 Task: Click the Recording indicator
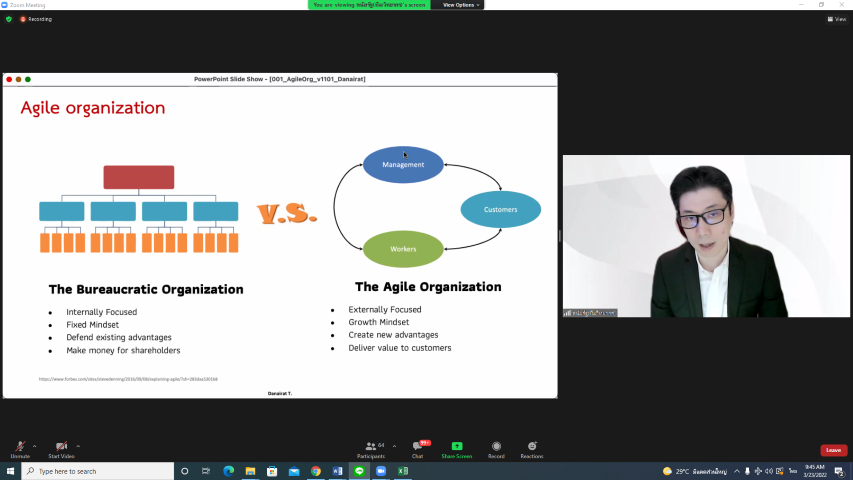(36, 19)
